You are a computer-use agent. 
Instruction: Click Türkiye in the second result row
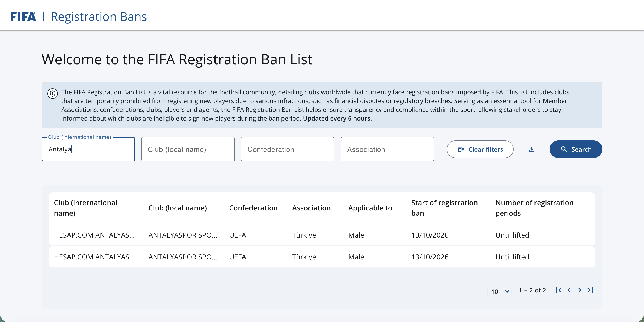[x=304, y=257]
